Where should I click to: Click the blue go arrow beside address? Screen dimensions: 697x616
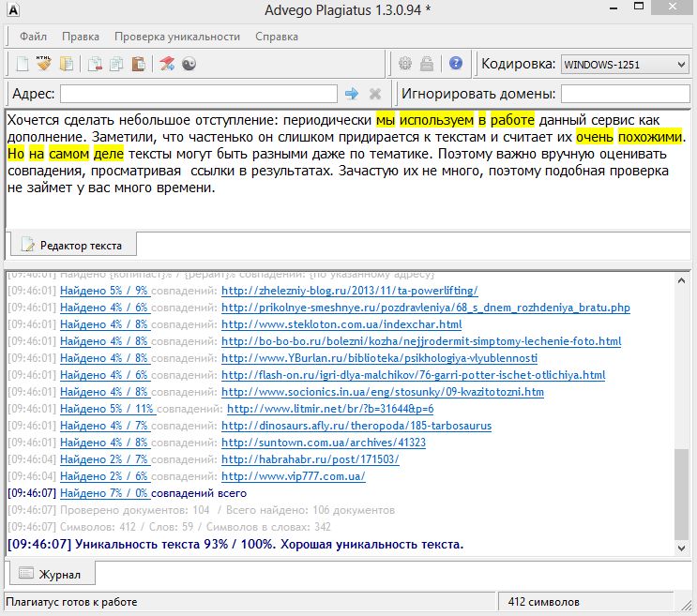[352, 94]
